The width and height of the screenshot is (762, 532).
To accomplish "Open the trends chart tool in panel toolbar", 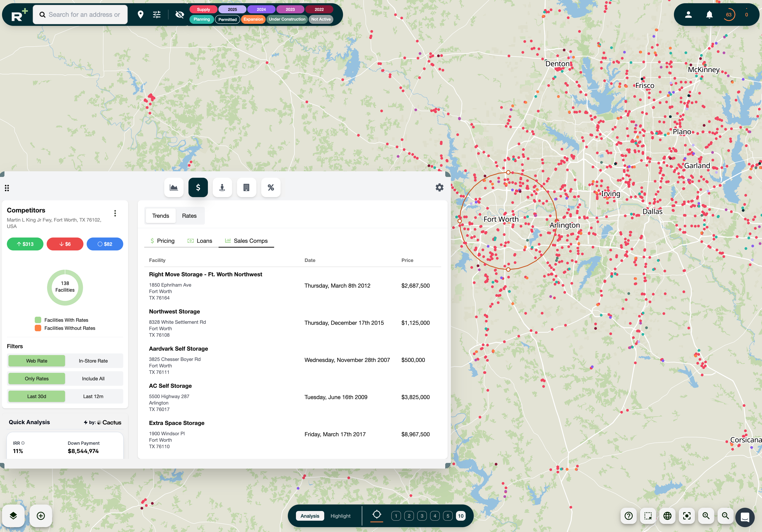I will click(x=174, y=187).
